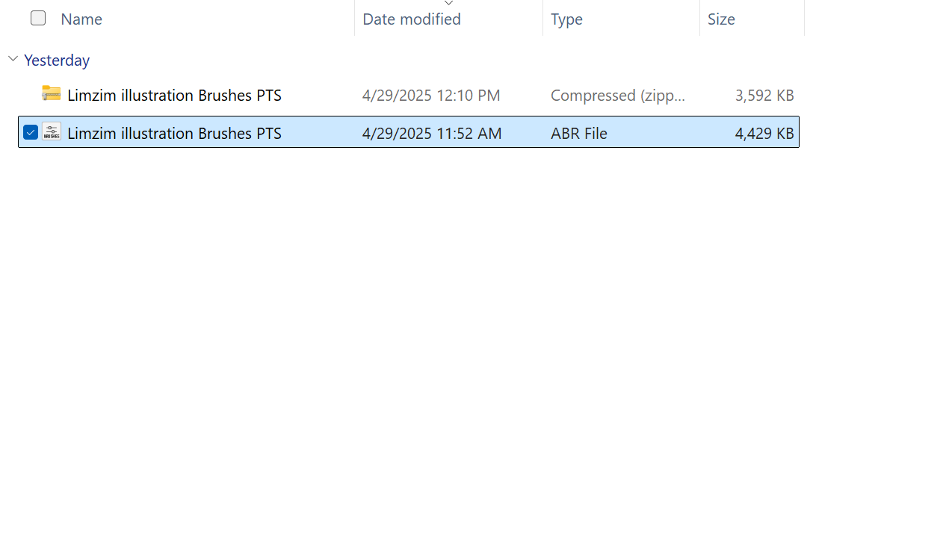Select the Yesterday group label

(x=57, y=60)
